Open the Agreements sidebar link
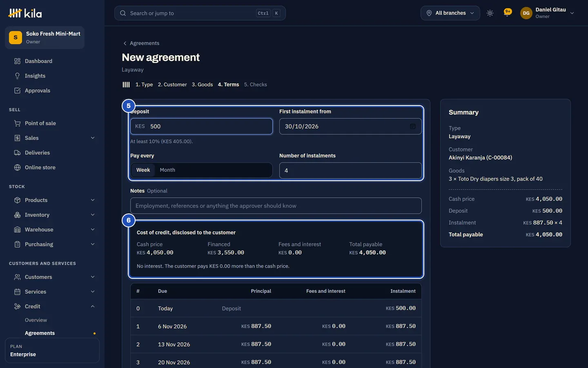 40,333
